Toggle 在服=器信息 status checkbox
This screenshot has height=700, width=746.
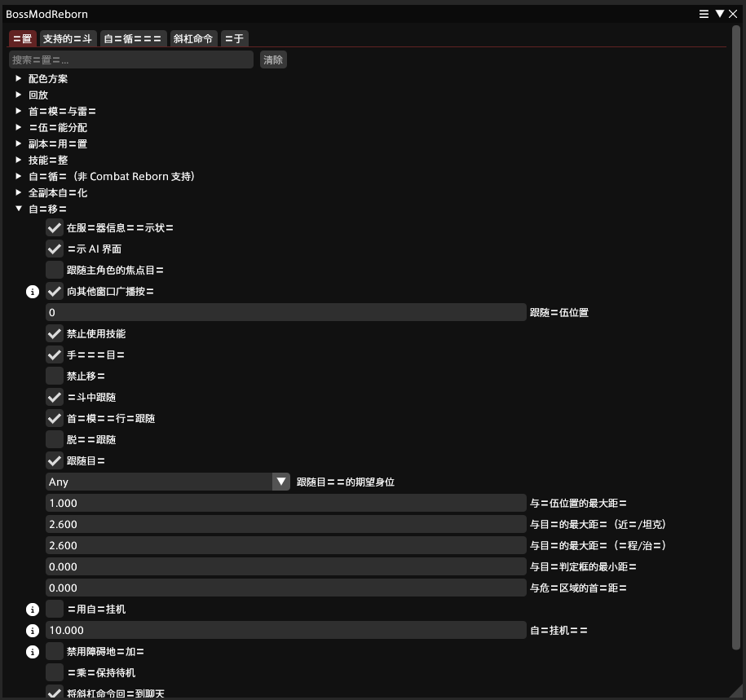click(55, 228)
